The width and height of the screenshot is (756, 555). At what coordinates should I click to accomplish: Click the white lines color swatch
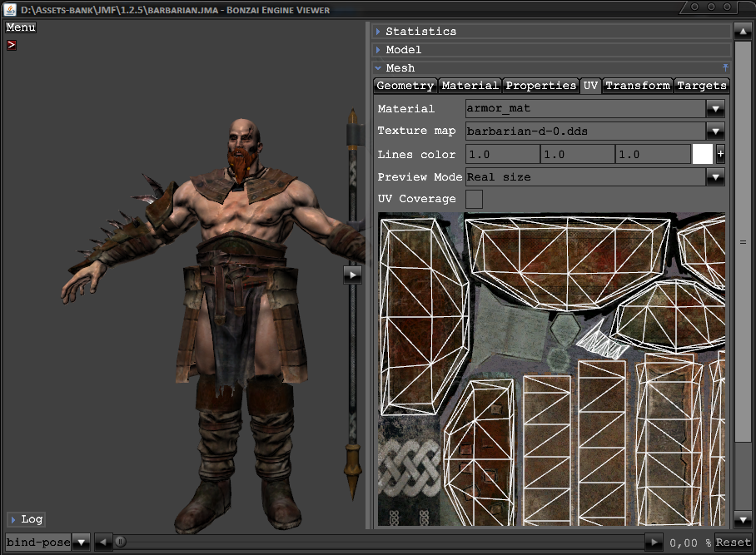click(703, 154)
